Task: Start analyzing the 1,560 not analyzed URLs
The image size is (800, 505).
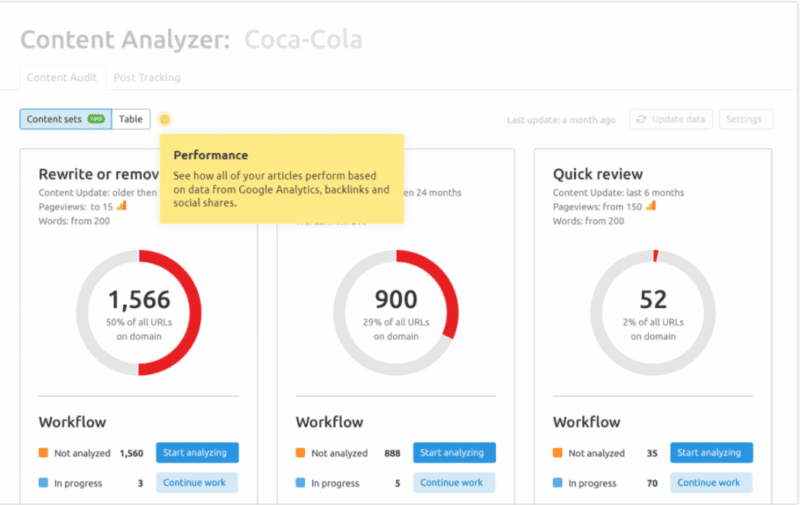Action: pos(197,453)
